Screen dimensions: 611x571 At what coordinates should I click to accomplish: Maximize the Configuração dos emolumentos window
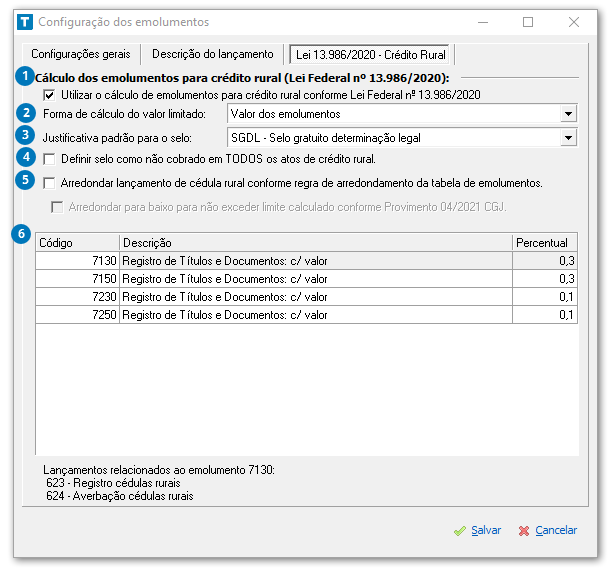coord(528,22)
